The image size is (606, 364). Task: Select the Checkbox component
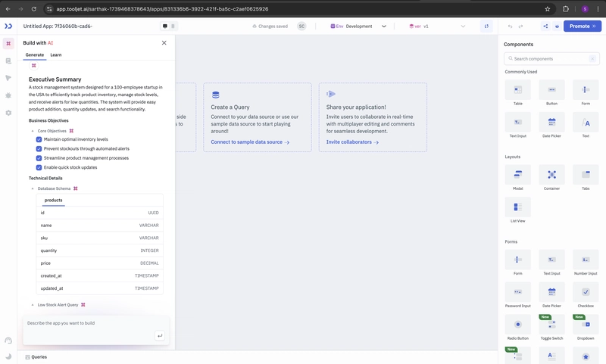[x=586, y=295]
